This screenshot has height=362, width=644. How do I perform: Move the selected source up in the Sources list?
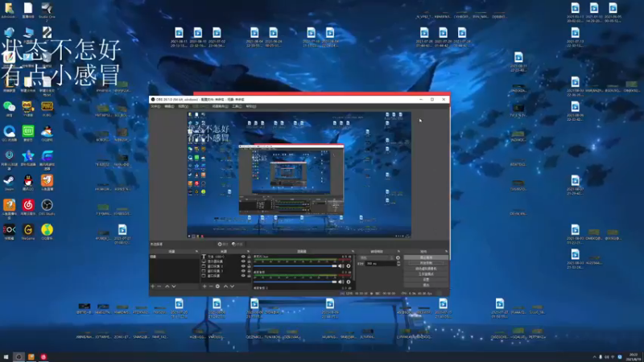(x=225, y=286)
